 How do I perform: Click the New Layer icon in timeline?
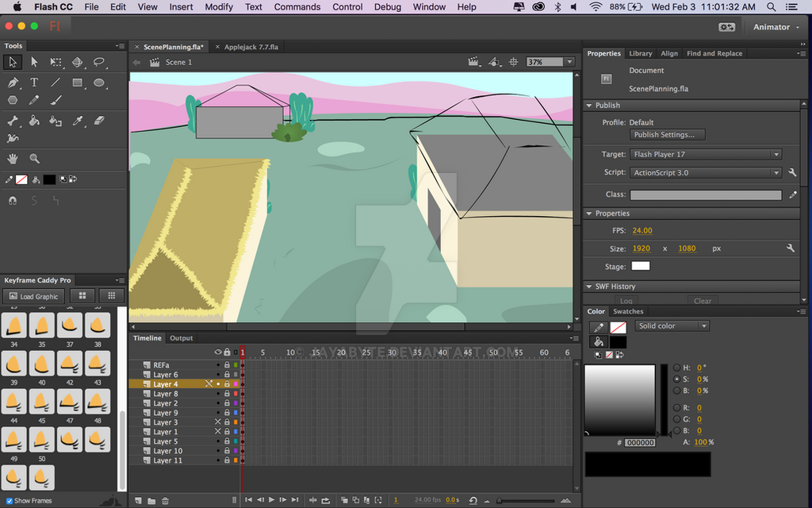pos(138,500)
